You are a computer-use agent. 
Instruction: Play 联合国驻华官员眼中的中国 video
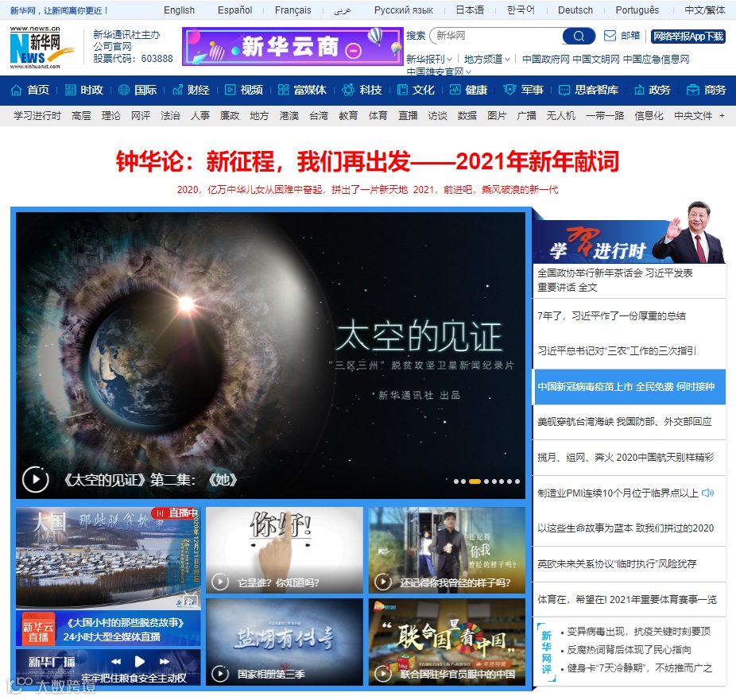tap(383, 674)
